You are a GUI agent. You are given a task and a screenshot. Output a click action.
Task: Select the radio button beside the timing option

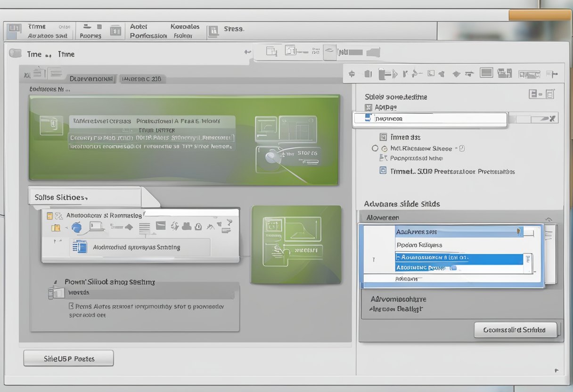(376, 148)
